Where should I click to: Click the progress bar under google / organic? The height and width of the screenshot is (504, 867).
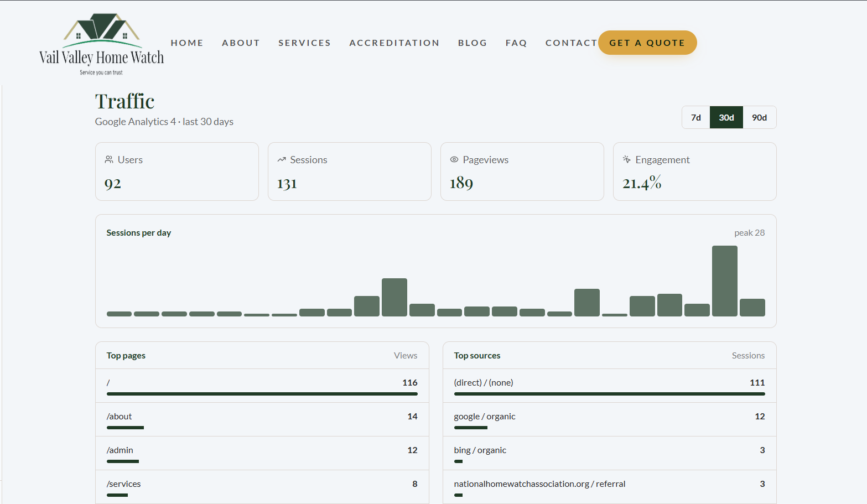(471, 428)
